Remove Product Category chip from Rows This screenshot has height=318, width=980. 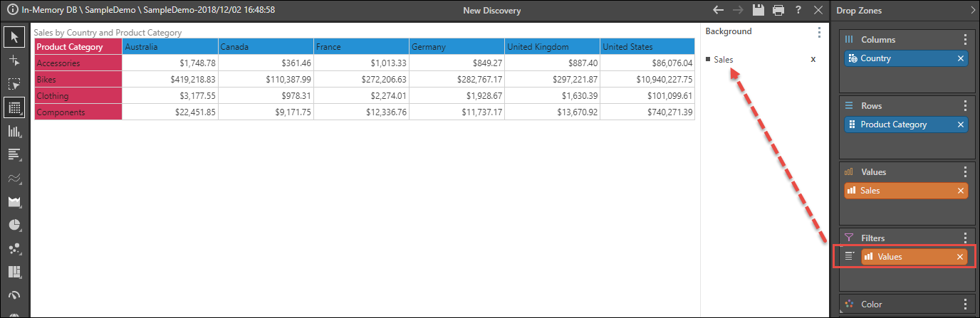click(x=960, y=124)
